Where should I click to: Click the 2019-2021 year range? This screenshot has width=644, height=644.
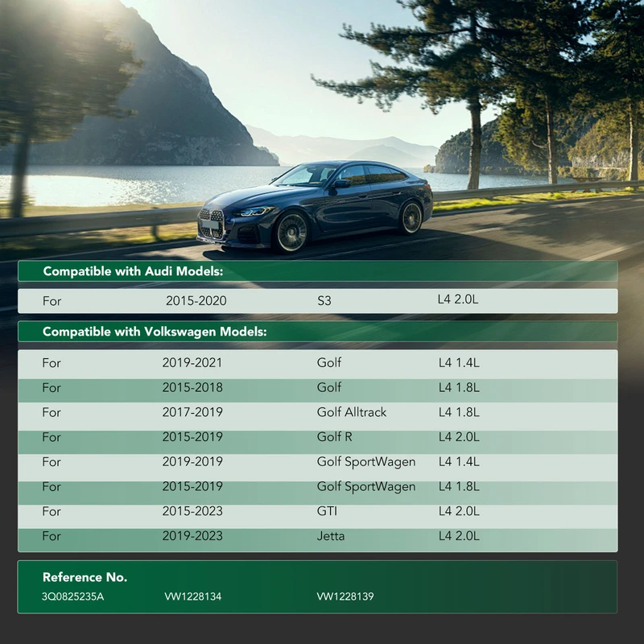point(192,363)
